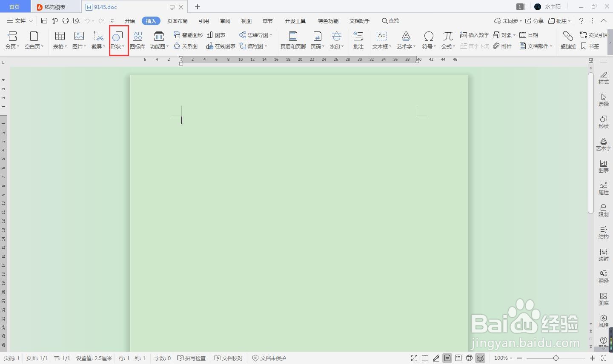
Task: Insert a chart (图表)
Action: tap(216, 35)
